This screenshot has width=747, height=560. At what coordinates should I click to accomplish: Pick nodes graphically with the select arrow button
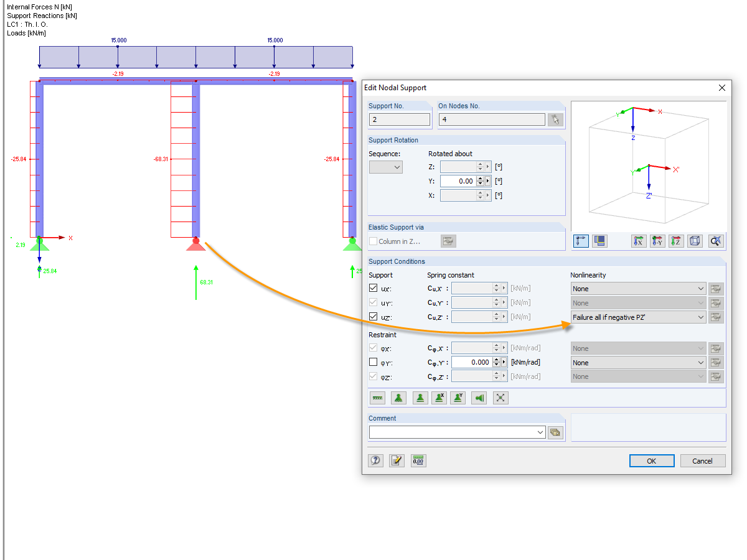(x=555, y=119)
